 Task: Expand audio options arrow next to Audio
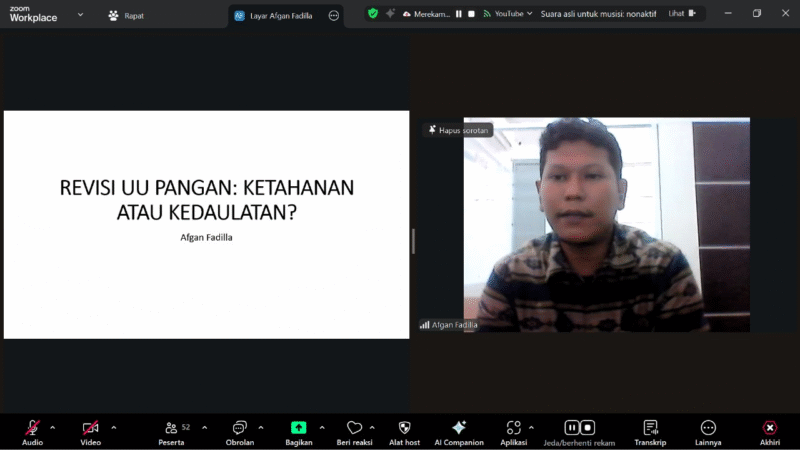tap(53, 427)
